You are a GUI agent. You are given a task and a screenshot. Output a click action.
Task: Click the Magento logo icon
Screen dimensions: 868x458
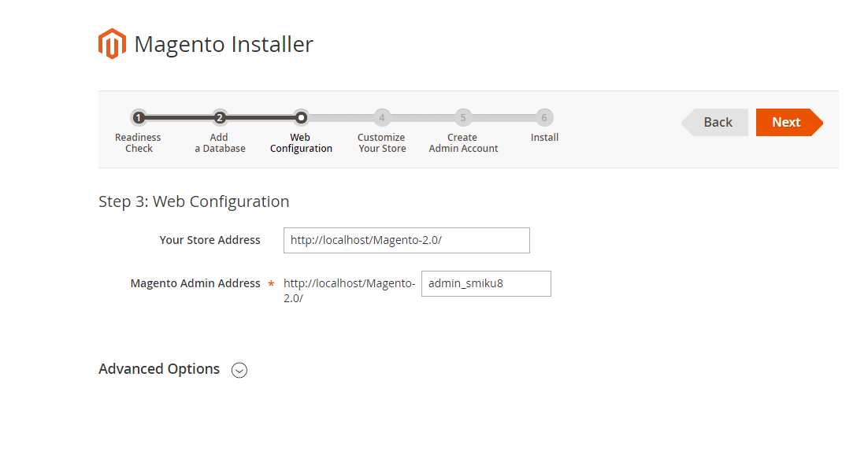(112, 44)
